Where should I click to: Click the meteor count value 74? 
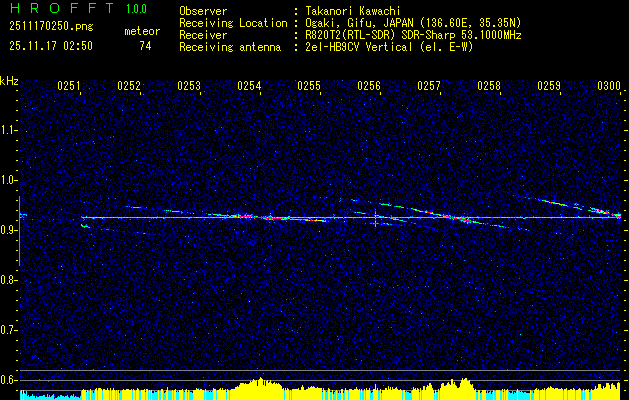(x=145, y=46)
